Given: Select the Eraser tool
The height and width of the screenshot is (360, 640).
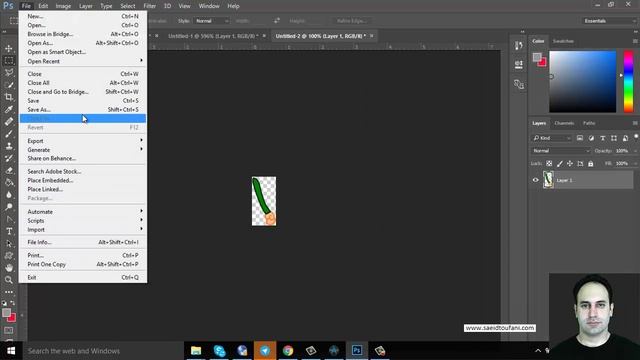Looking at the screenshot, I should 9,171.
